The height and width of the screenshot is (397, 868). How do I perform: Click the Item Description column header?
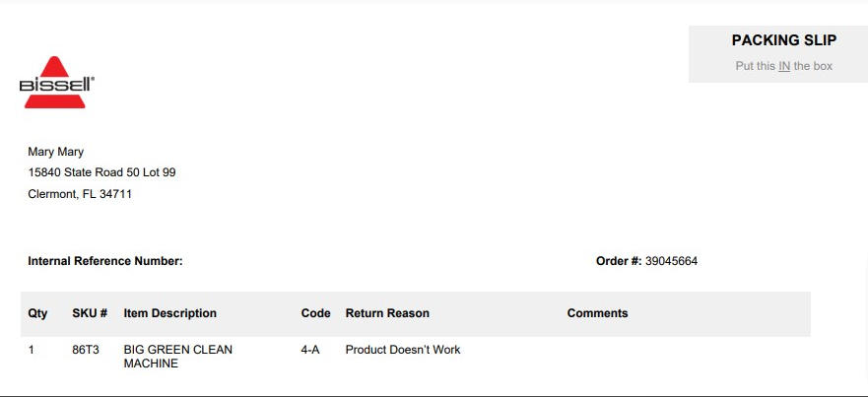(x=169, y=313)
